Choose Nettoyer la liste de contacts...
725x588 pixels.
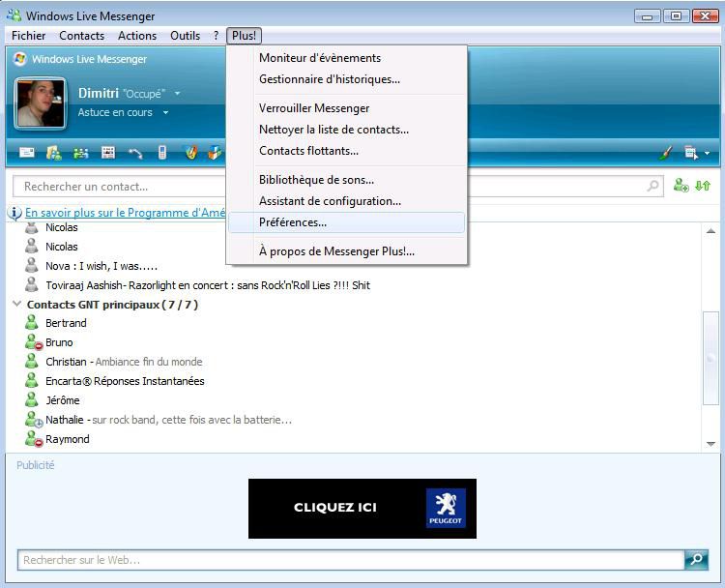[347, 130]
